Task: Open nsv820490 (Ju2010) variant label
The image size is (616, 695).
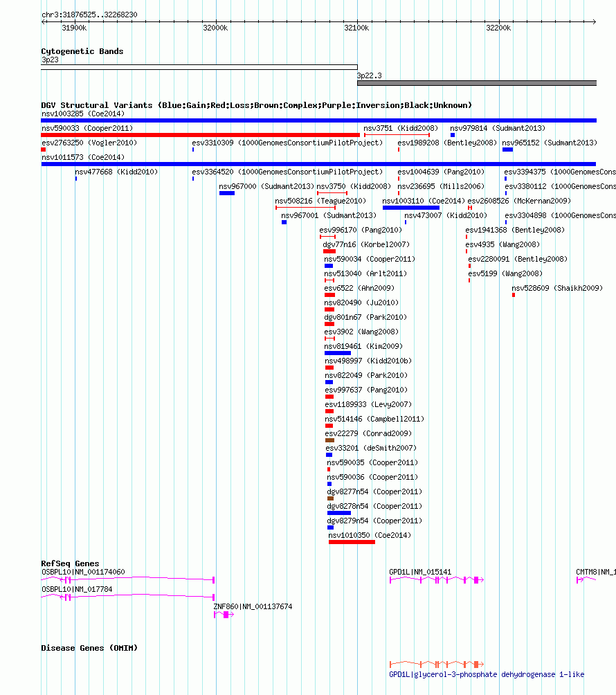Action: pos(361,303)
